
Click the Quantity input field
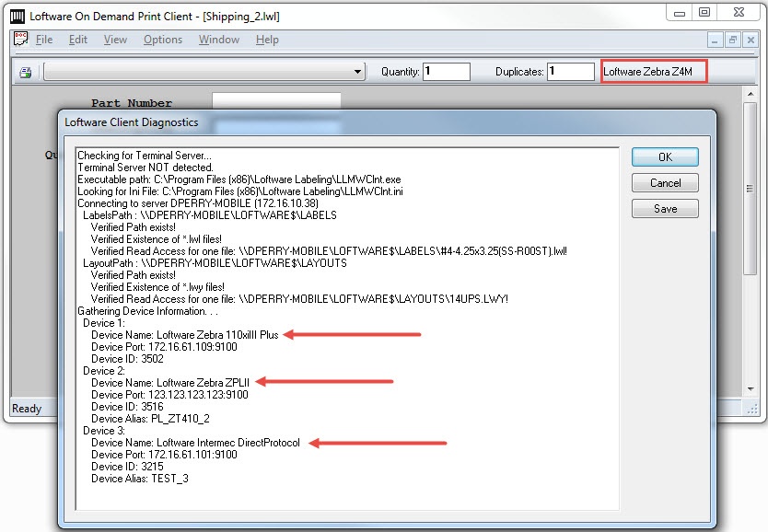tap(447, 72)
